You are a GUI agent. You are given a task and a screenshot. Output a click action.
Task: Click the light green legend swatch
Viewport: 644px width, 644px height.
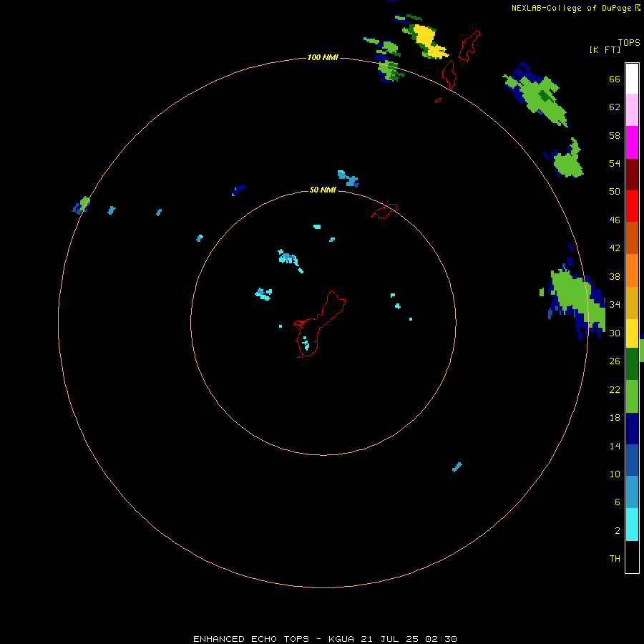(632, 396)
